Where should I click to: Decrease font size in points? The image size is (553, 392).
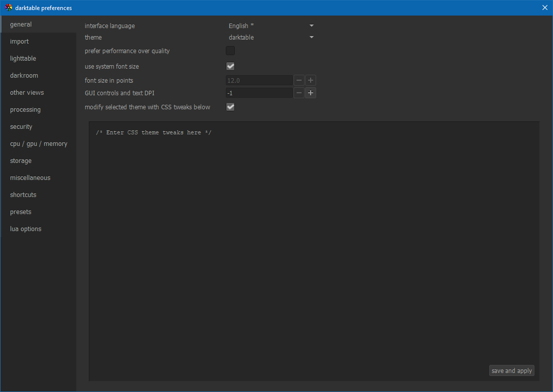tap(299, 80)
